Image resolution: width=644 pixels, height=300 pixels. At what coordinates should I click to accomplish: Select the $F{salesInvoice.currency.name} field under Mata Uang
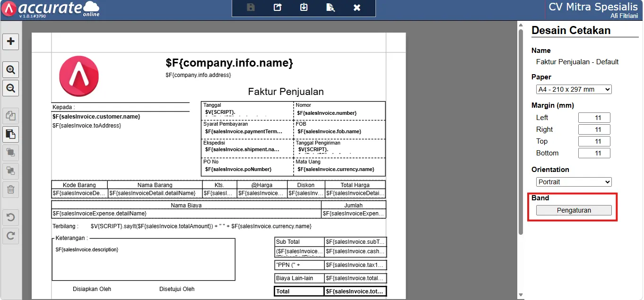[336, 169]
